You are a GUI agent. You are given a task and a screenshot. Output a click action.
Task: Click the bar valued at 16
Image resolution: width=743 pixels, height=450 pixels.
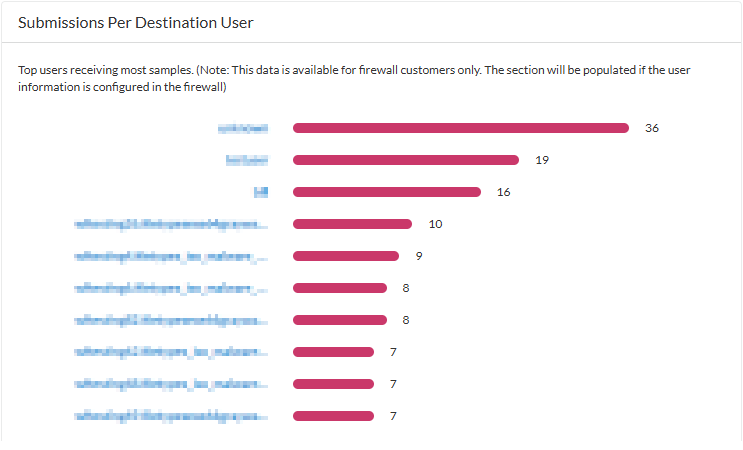point(386,192)
